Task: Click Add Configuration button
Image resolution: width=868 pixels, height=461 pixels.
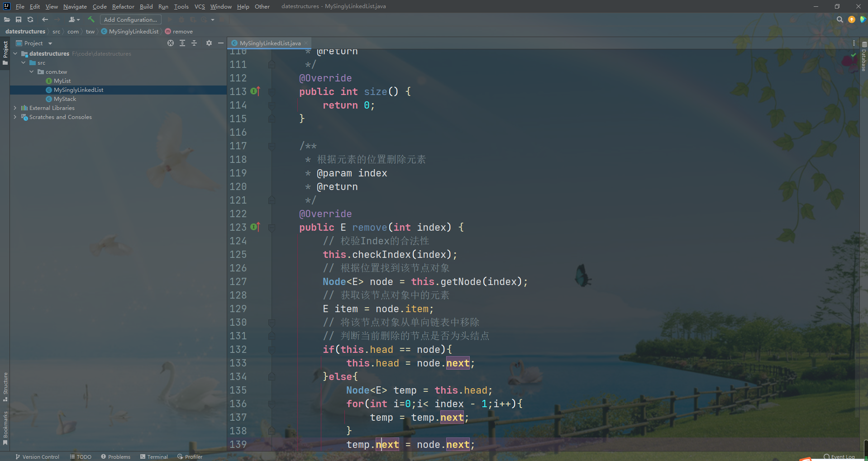Action: pyautogui.click(x=130, y=19)
